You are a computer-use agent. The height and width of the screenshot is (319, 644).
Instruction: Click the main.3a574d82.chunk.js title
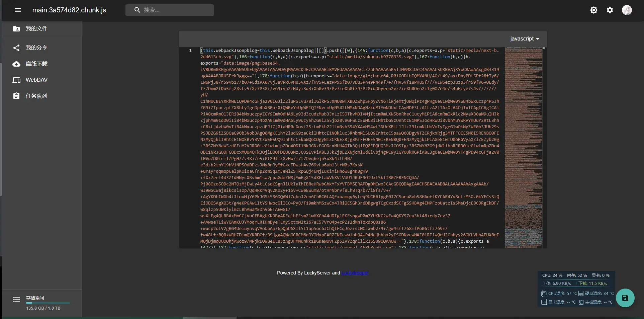click(69, 10)
